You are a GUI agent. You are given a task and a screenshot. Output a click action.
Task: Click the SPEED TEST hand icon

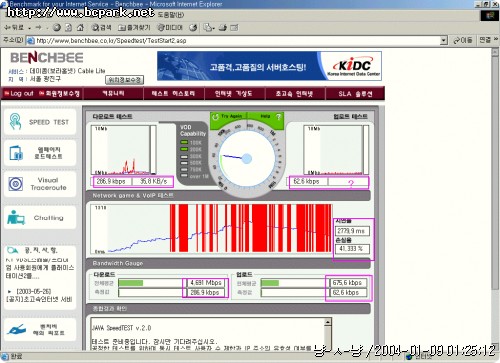15,122
